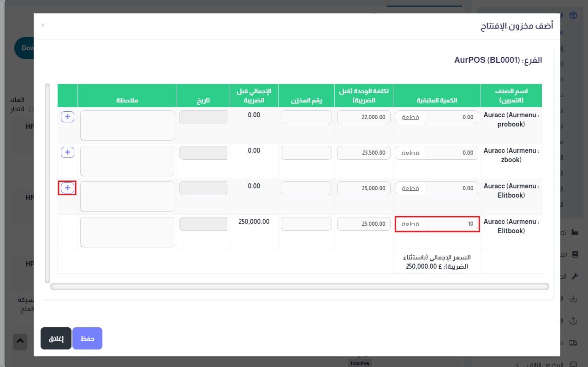This screenshot has width=588, height=367.
Task: Click the أضف مخزون الإفتتاح dialog title
Action: click(x=517, y=26)
